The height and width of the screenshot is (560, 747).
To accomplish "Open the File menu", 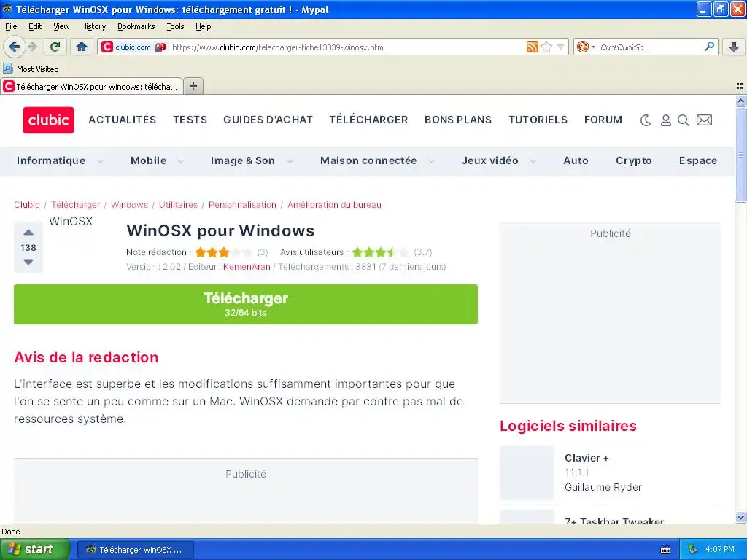I will click(11, 26).
